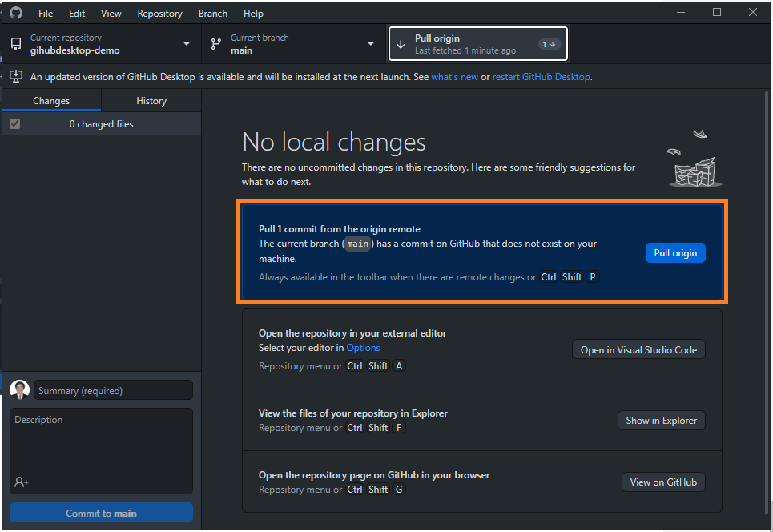Click the repository icon beside Current repository
Image resolution: width=773 pixels, height=532 pixels.
[x=16, y=44]
